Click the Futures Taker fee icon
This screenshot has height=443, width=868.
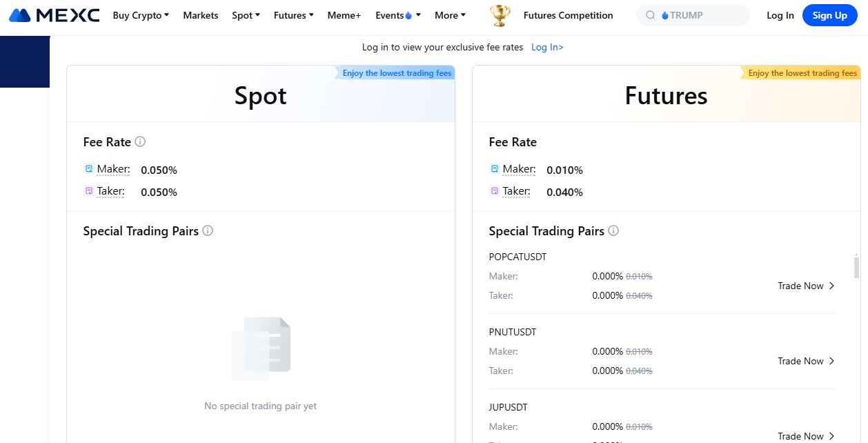pos(494,190)
